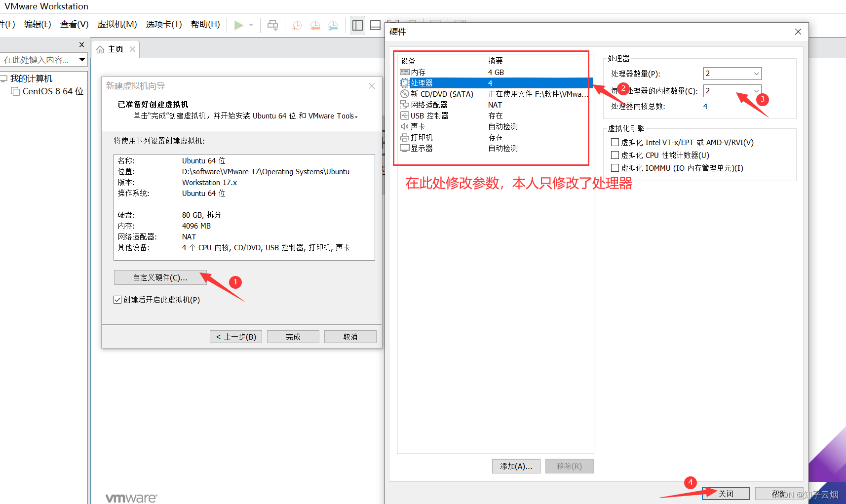Enable 虚拟化 IOMMU checkbox
846x504 pixels.
coord(615,168)
